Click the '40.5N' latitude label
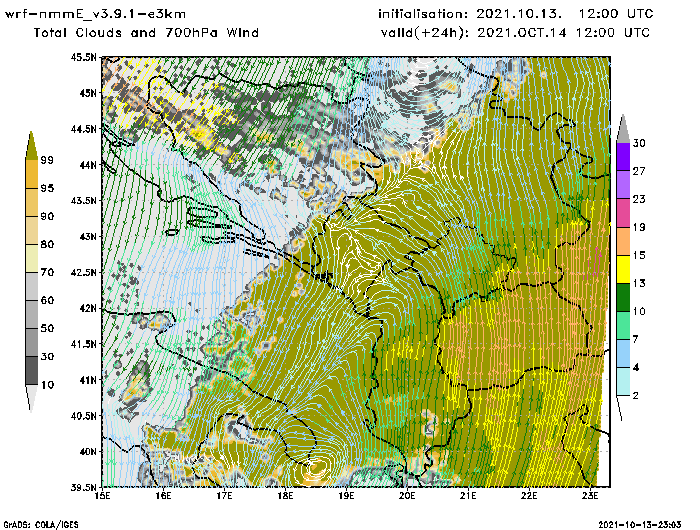700x530 pixels. pyautogui.click(x=83, y=416)
